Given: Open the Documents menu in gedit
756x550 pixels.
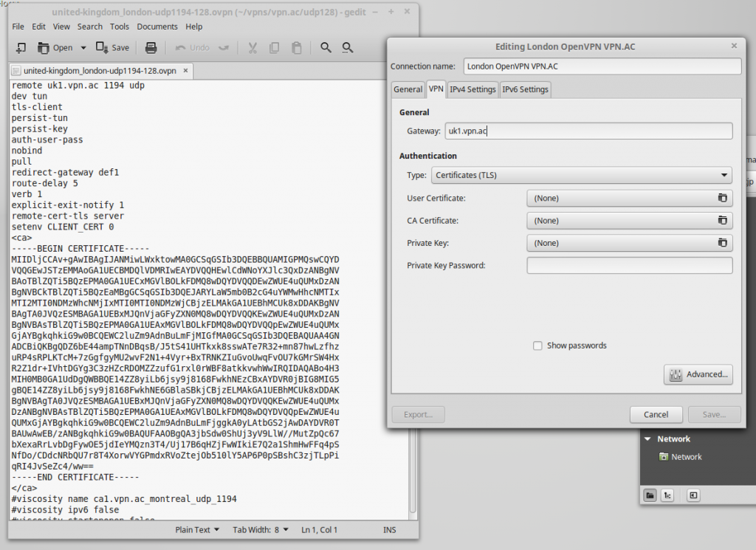Looking at the screenshot, I should pos(157,27).
